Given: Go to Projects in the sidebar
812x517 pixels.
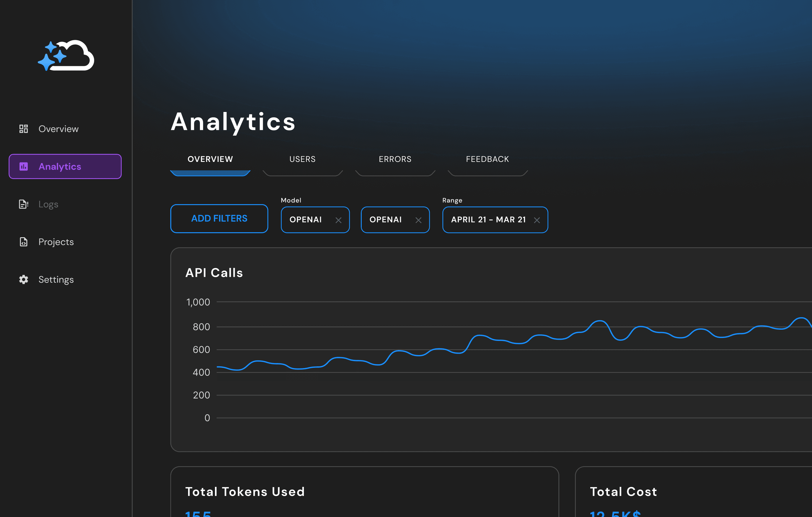Looking at the screenshot, I should (x=56, y=242).
